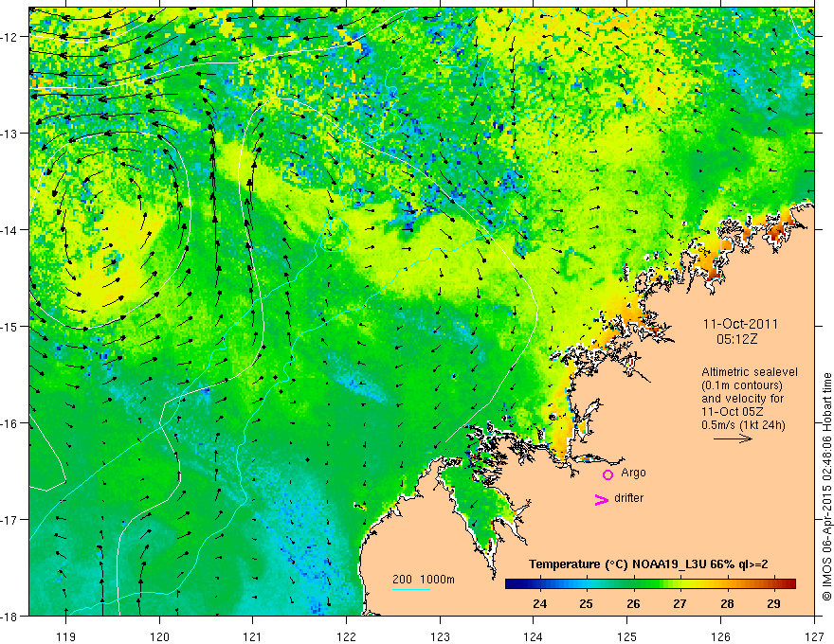Viewport: 834px width, 644px height.
Task: Click the 124 longitude axis label
Action: click(534, 636)
